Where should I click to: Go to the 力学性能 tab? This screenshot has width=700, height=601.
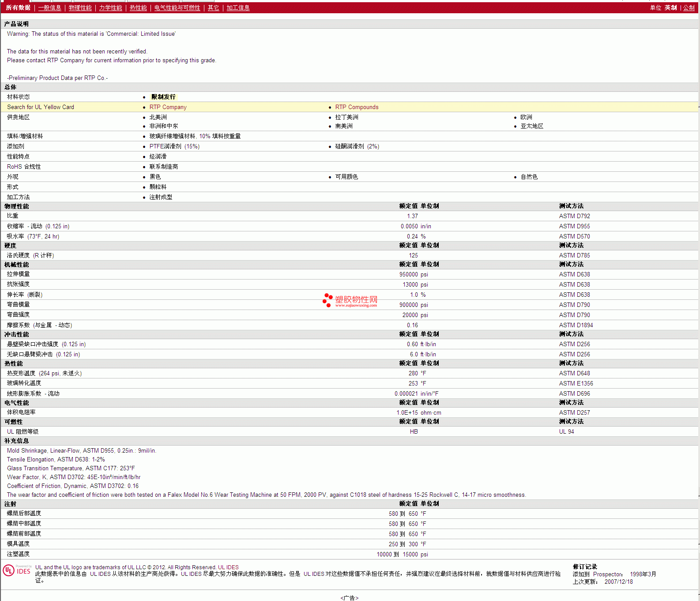pyautogui.click(x=110, y=8)
